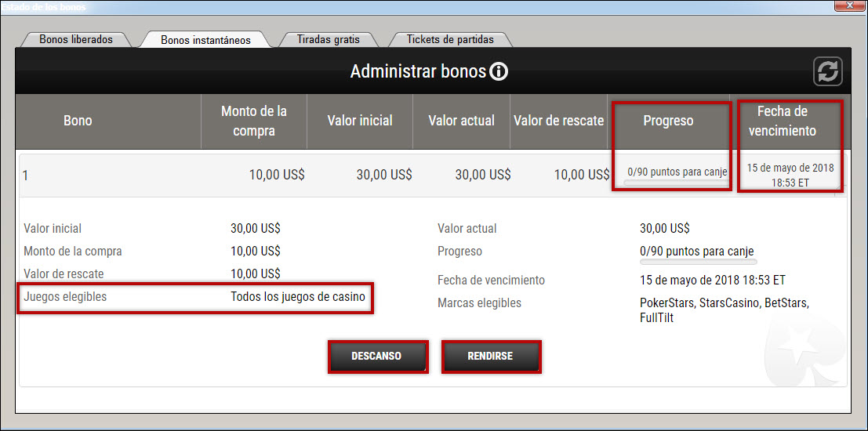Click details date '15 de mayo de 2018 18:53 ET'
868x431 pixels.
pos(713,280)
